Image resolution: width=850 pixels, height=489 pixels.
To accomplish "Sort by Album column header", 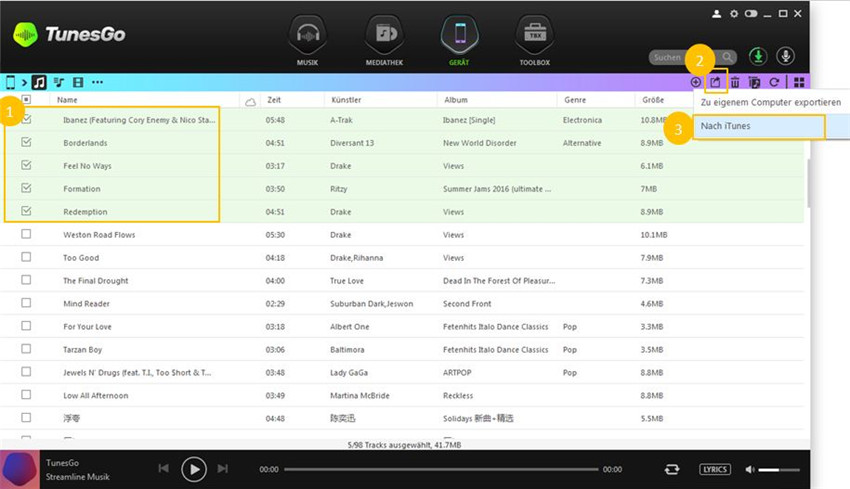I will pos(456,100).
